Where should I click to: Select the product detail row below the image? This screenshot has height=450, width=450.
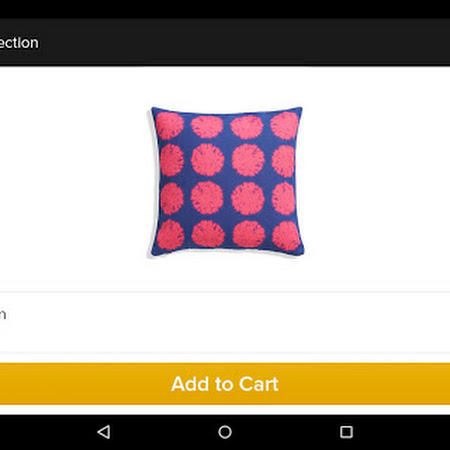coord(225,322)
